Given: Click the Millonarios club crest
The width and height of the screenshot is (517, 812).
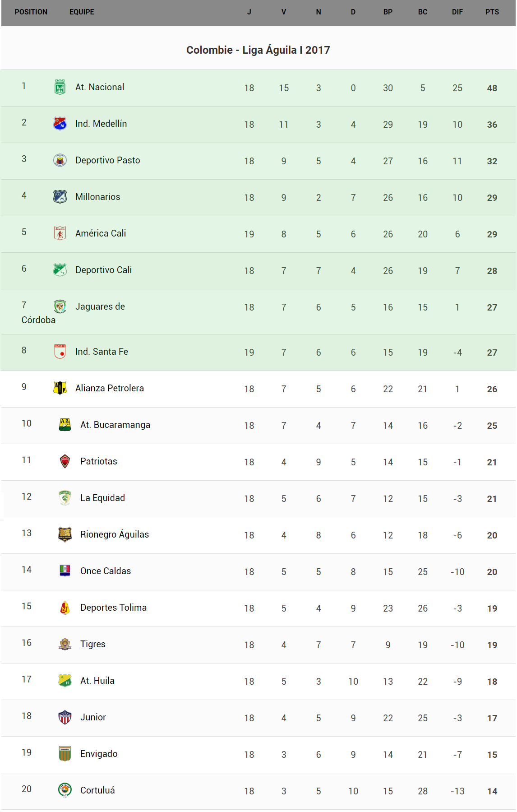Looking at the screenshot, I should [60, 197].
